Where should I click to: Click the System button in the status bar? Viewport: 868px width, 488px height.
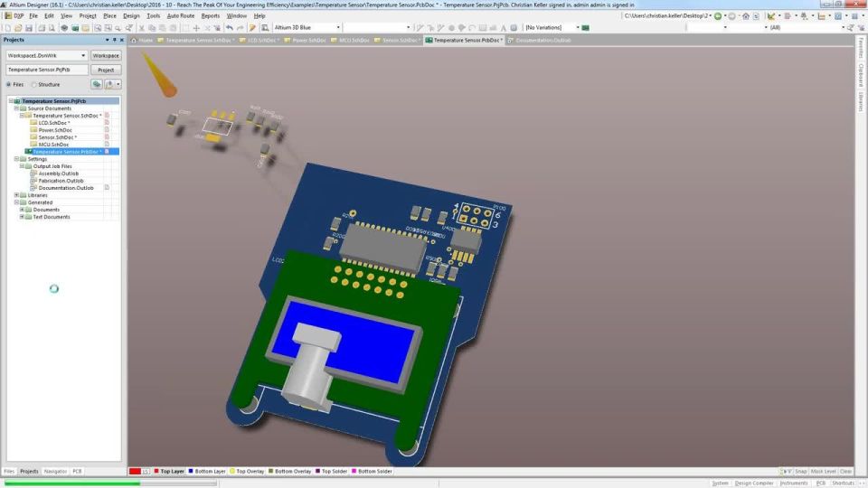point(720,483)
